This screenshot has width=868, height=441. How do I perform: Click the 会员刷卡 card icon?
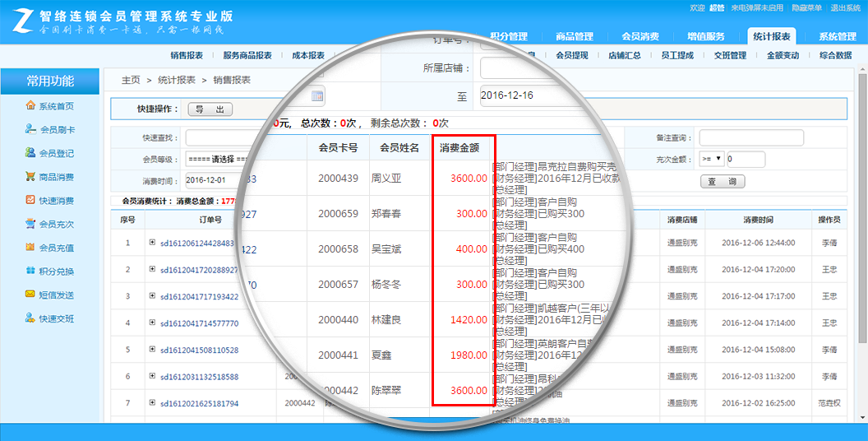point(30,129)
